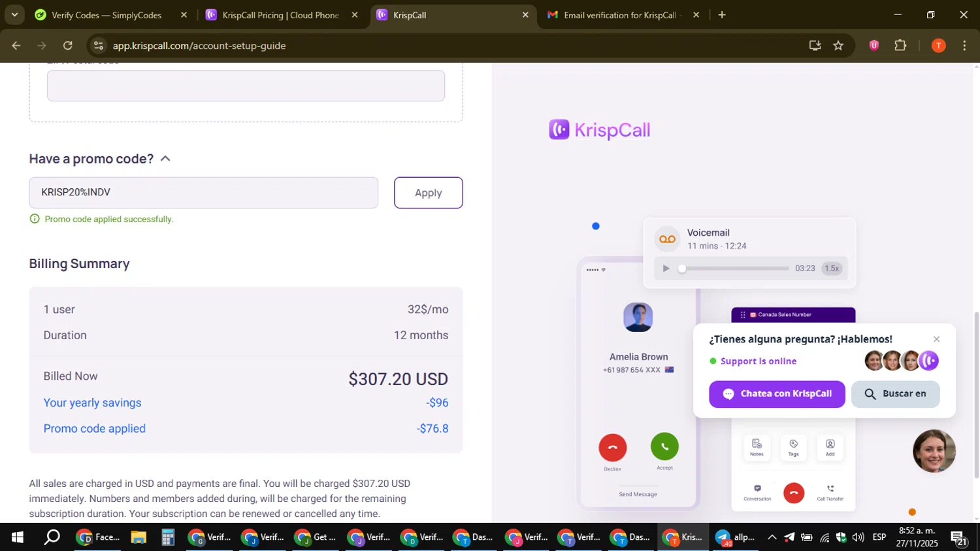Viewport: 980px width, 551px height.
Task: Close the support chat popup
Action: coord(936,339)
